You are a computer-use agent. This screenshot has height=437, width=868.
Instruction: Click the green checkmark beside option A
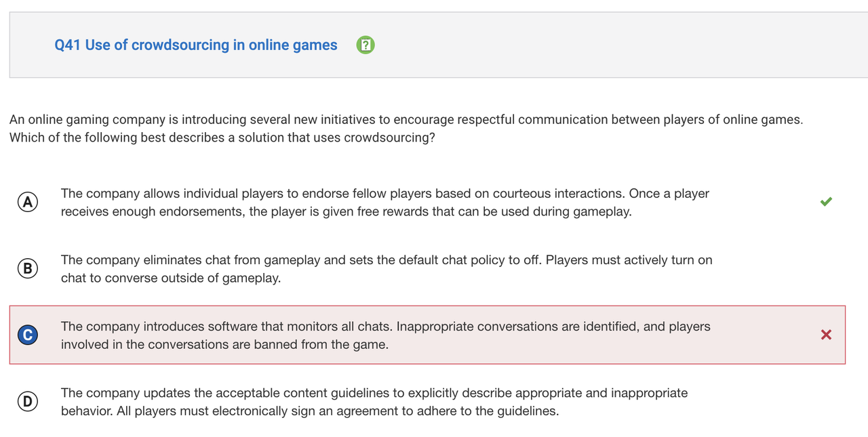pyautogui.click(x=826, y=201)
